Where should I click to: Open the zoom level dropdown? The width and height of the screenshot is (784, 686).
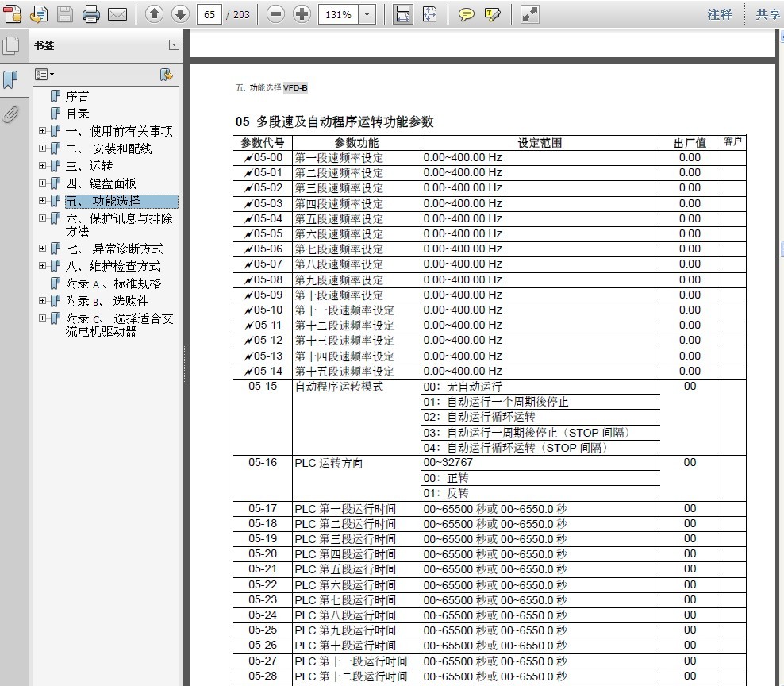[x=367, y=14]
